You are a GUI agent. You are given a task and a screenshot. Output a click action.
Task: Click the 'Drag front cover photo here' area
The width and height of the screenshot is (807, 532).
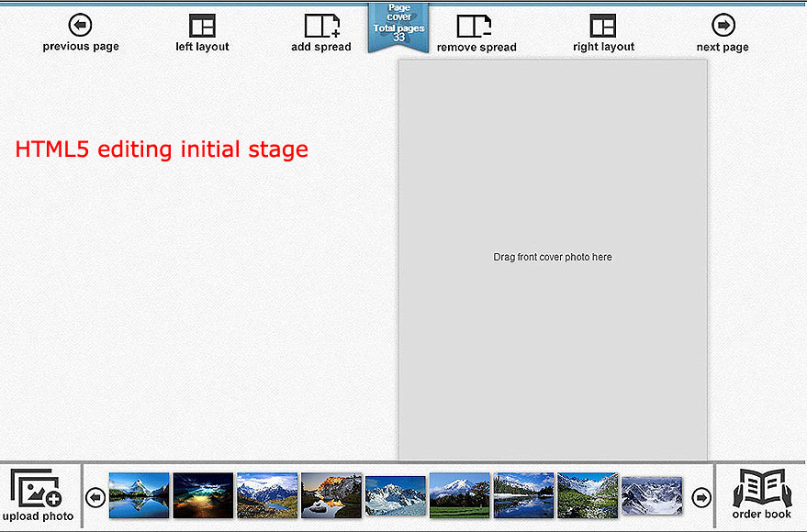tap(553, 260)
